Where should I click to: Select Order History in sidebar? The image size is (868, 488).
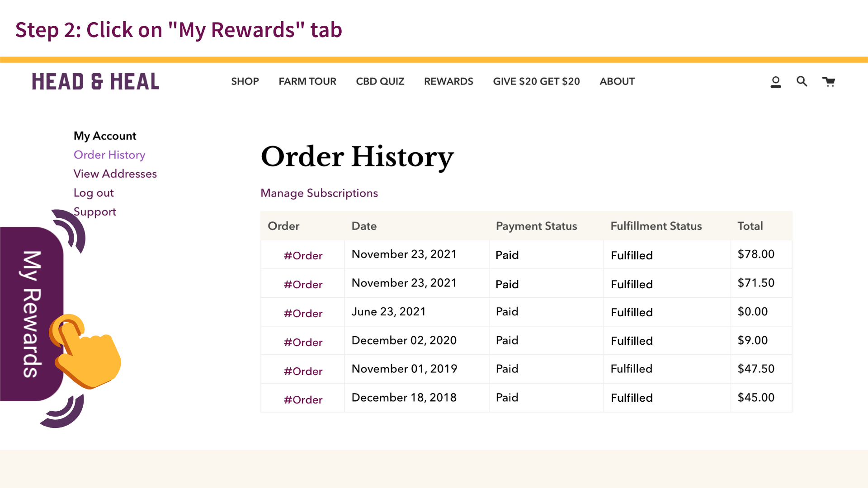109,155
